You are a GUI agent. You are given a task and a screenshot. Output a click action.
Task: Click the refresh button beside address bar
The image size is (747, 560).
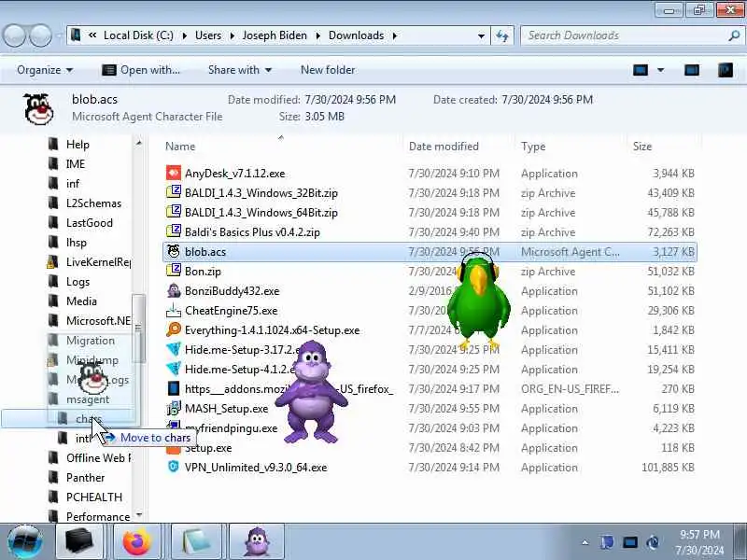pos(502,35)
